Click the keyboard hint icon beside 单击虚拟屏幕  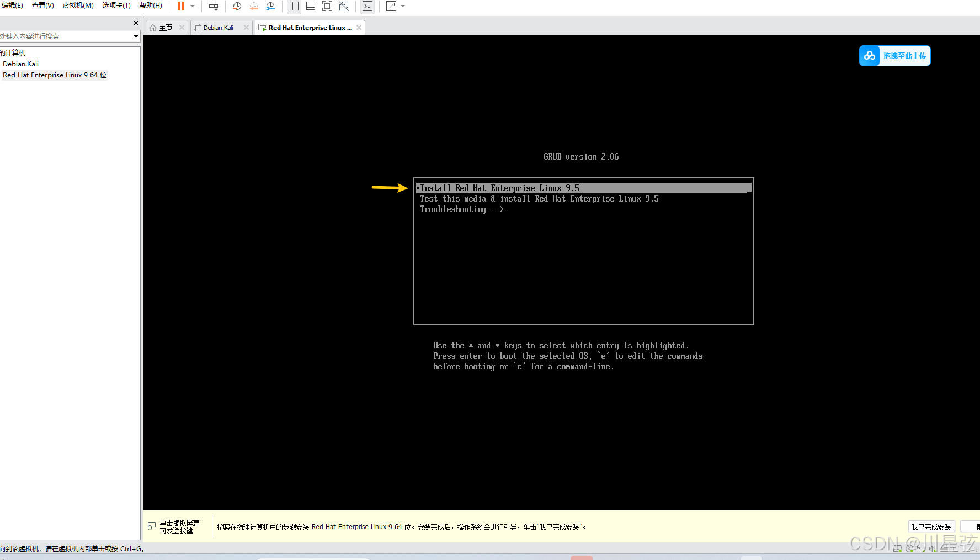click(x=152, y=526)
